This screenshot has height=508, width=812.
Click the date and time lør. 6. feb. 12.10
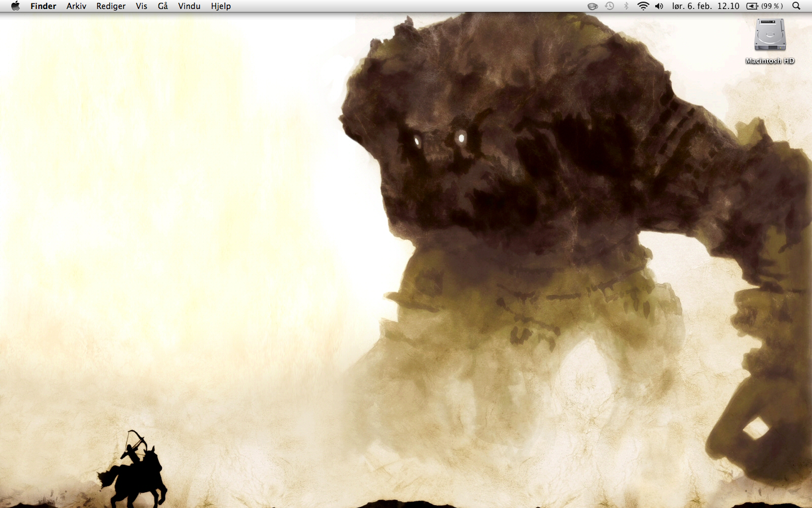point(705,6)
